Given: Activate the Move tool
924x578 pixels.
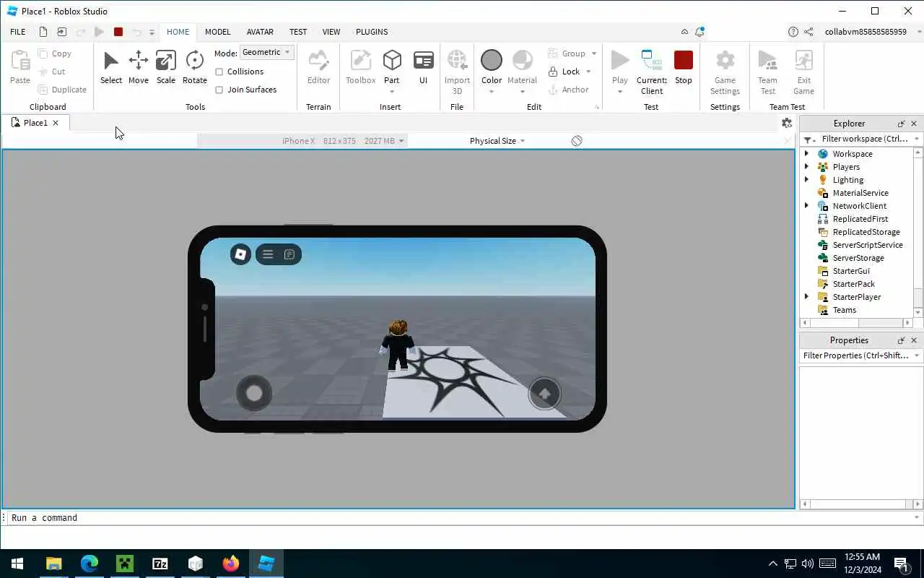Looking at the screenshot, I should pos(138,68).
